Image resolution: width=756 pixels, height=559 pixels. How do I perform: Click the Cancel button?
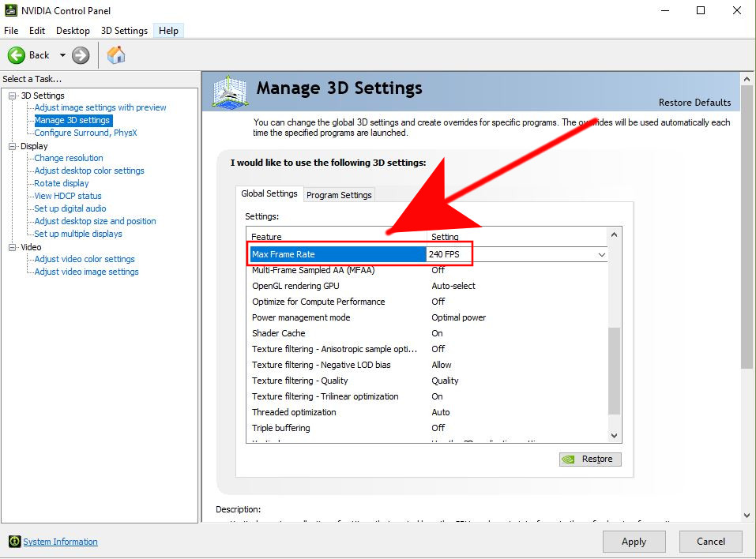coord(711,542)
